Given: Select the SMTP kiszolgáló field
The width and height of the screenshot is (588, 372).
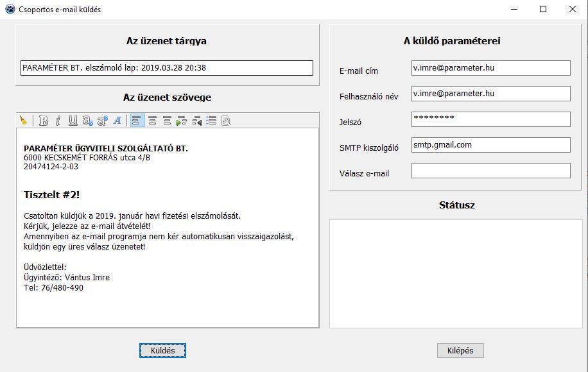Looking at the screenshot, I should (x=491, y=144).
